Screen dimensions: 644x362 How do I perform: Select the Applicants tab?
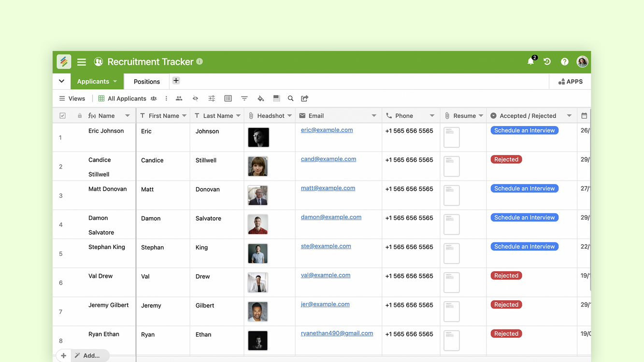[93, 82]
